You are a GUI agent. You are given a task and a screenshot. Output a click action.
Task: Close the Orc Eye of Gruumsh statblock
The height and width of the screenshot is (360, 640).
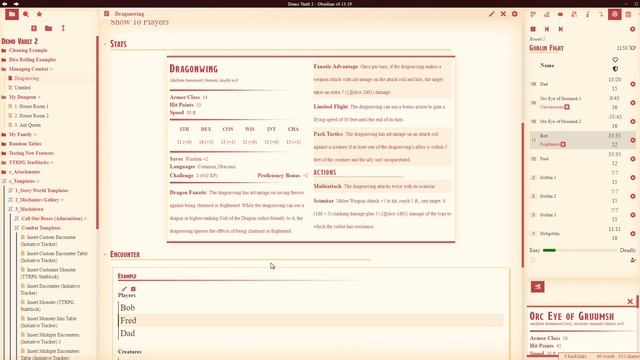630,302
